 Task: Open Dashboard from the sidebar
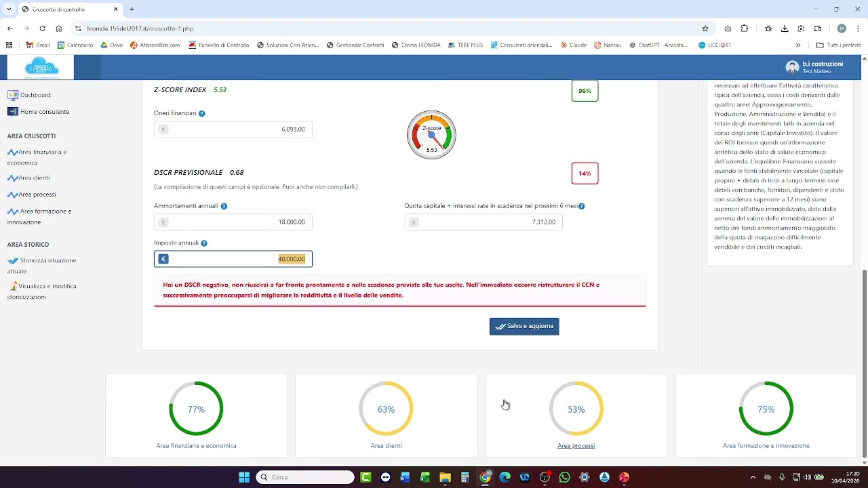35,96
